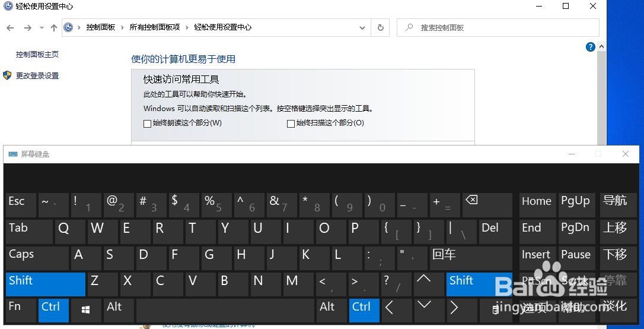This screenshot has height=329, width=644.
Task: Click the 导航 key
Action: [x=618, y=205]
